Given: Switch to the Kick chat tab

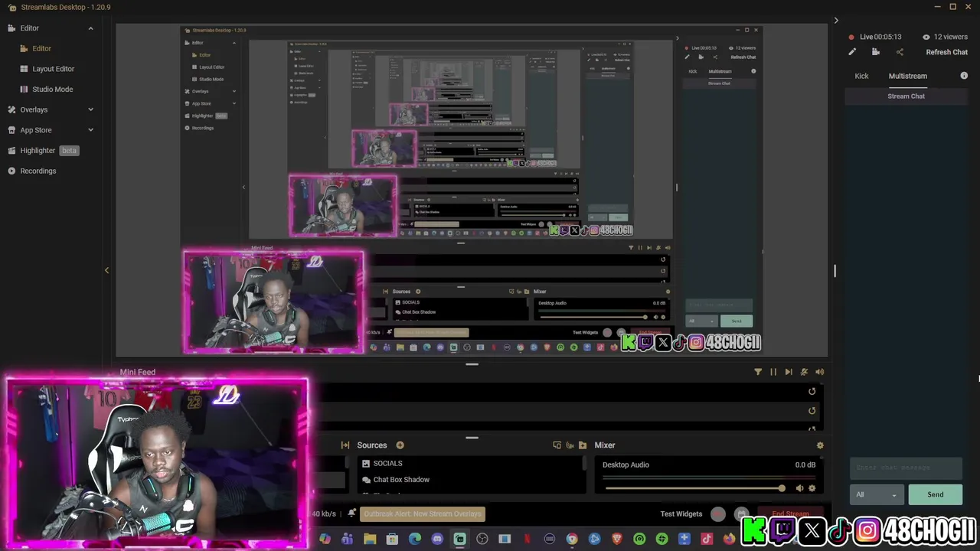Looking at the screenshot, I should 861,76.
